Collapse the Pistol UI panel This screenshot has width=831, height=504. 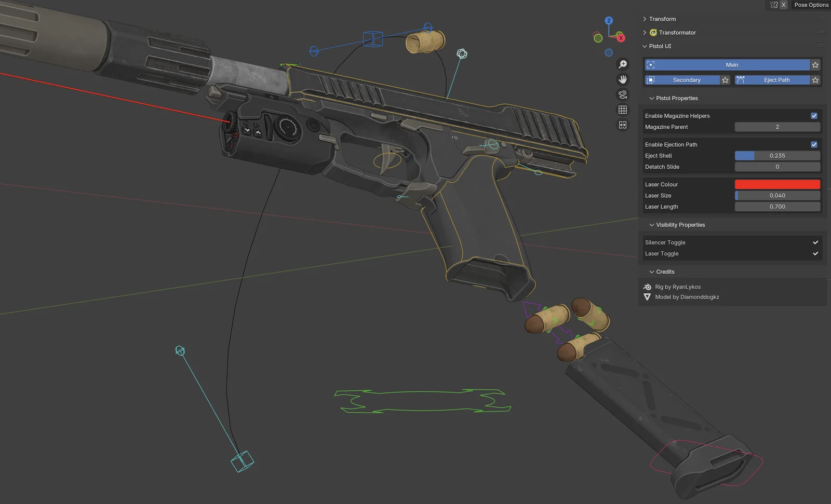pos(644,46)
